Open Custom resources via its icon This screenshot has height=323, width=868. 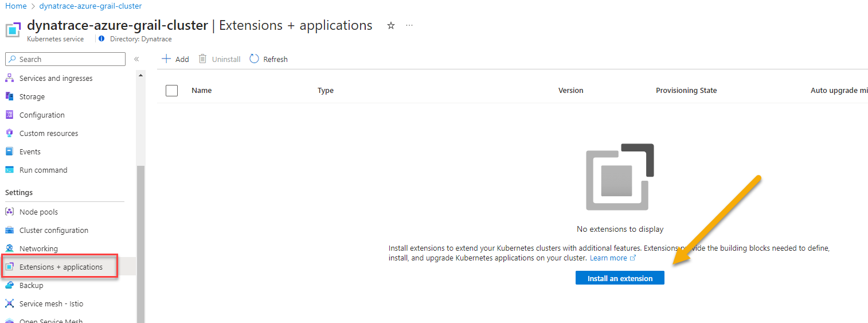pyautogui.click(x=9, y=133)
